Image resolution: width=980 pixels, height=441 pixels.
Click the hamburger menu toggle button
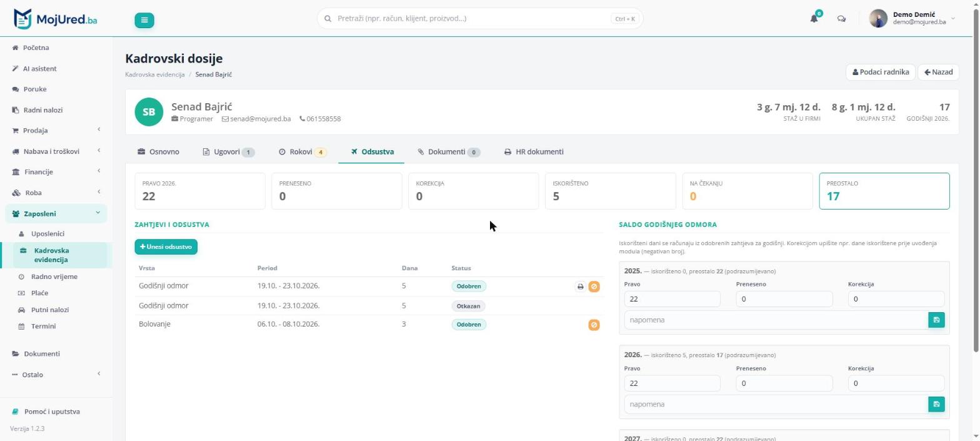click(x=144, y=20)
